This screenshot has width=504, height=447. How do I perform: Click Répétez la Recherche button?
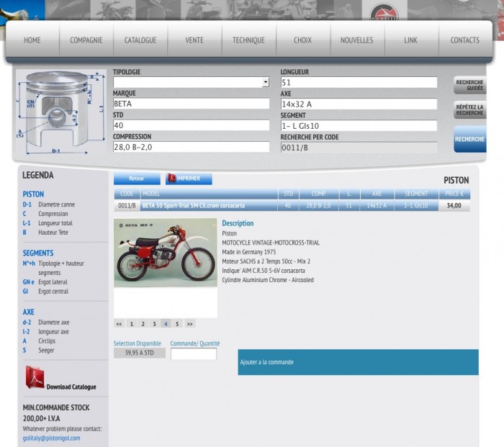click(x=469, y=110)
